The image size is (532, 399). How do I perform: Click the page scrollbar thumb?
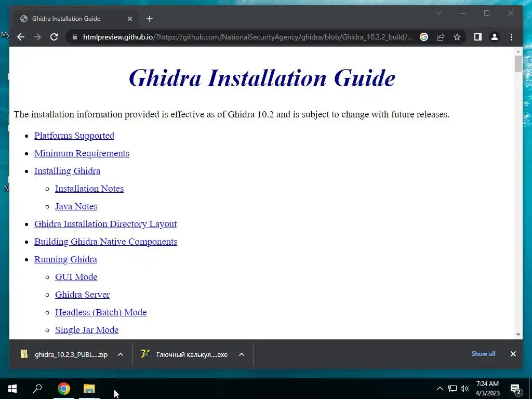tap(518, 63)
